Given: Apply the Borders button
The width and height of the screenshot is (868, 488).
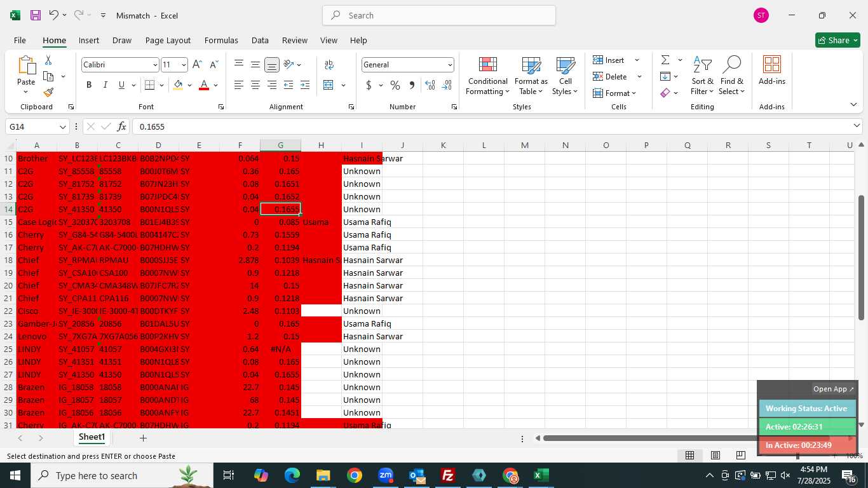Looking at the screenshot, I should coord(149,85).
